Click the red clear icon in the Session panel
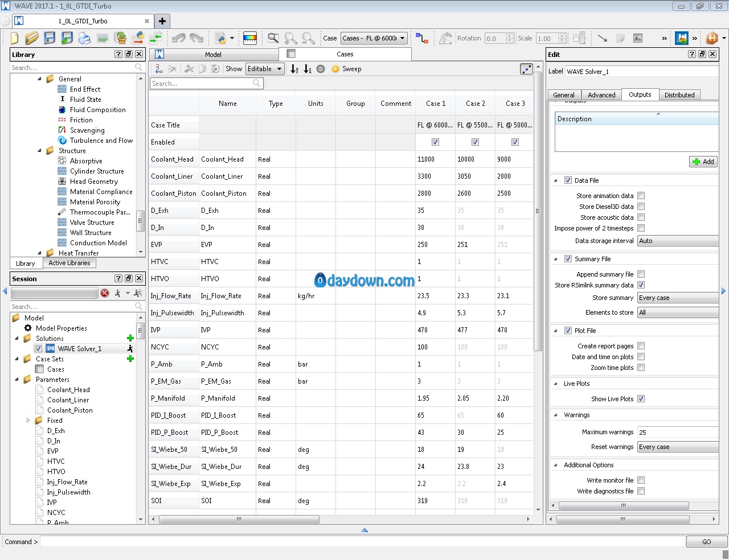The image size is (729, 560). [x=105, y=293]
